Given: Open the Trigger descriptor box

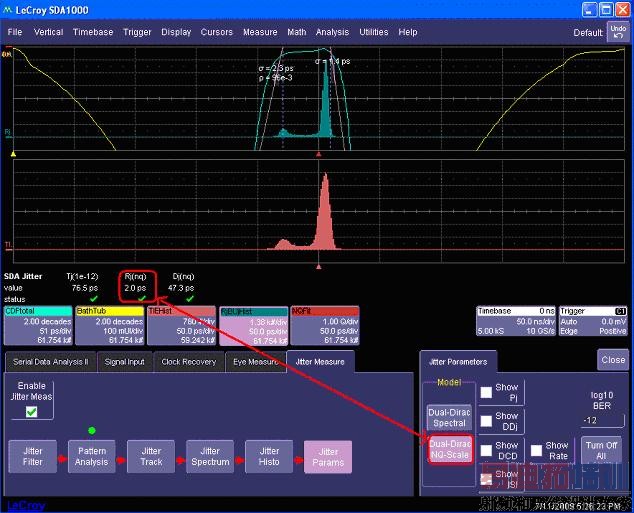Looking at the screenshot, I should point(593,321).
